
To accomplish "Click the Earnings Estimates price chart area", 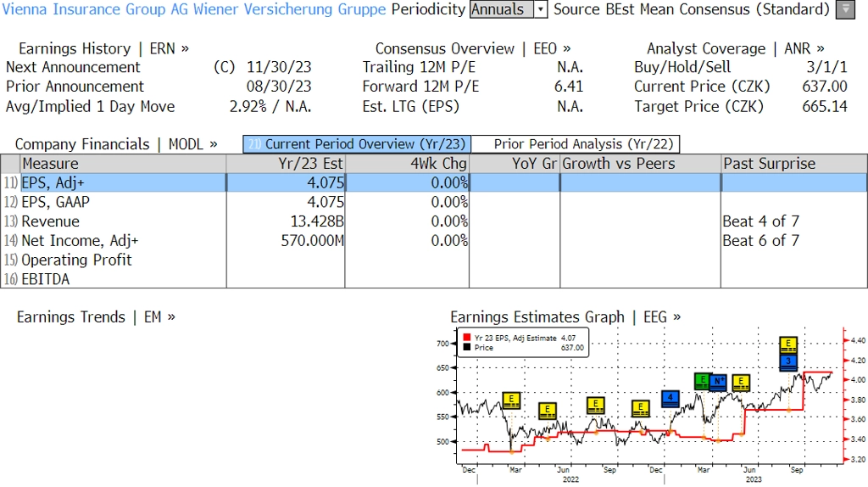I will pyautogui.click(x=648, y=396).
